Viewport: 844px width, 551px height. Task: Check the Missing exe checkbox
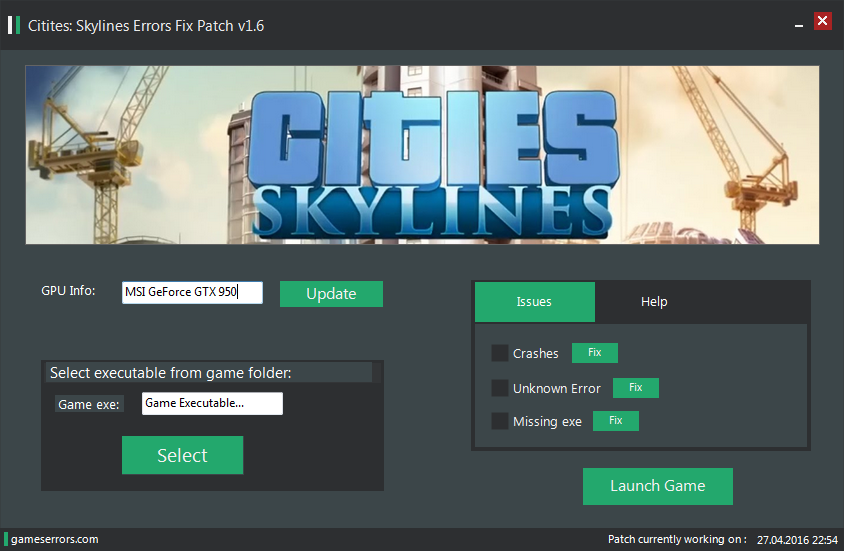tap(500, 421)
